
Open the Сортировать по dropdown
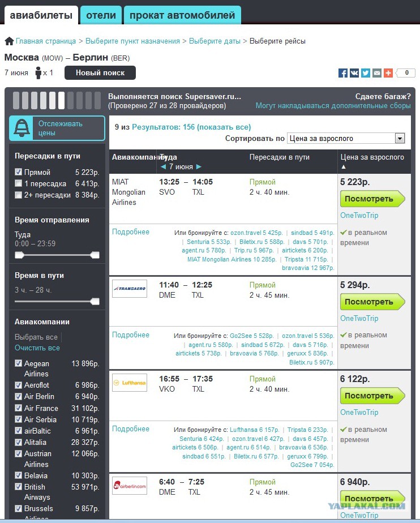click(346, 138)
